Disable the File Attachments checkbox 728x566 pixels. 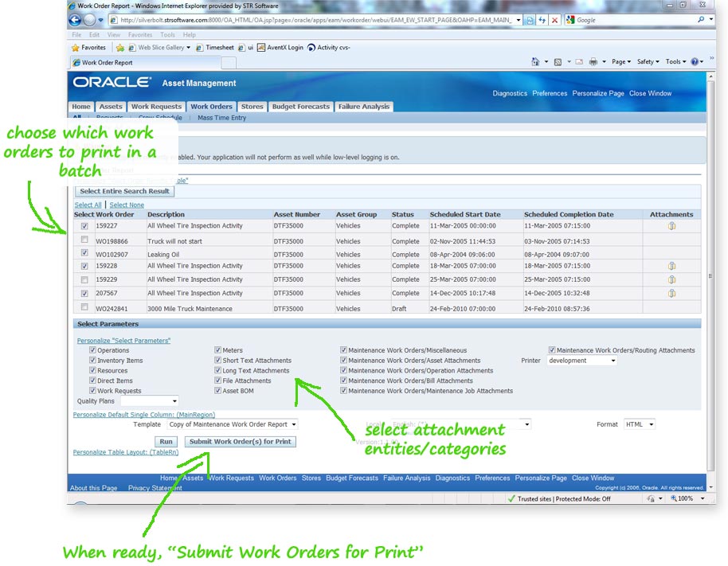click(x=217, y=380)
